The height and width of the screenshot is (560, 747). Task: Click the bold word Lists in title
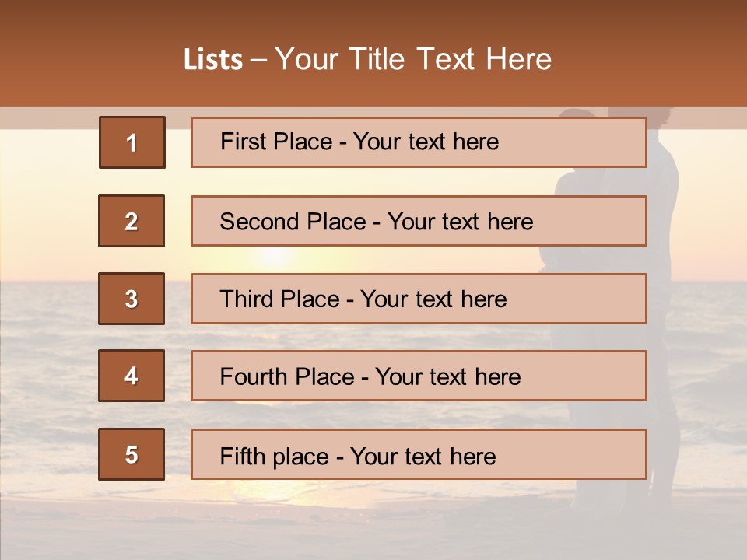[213, 60]
